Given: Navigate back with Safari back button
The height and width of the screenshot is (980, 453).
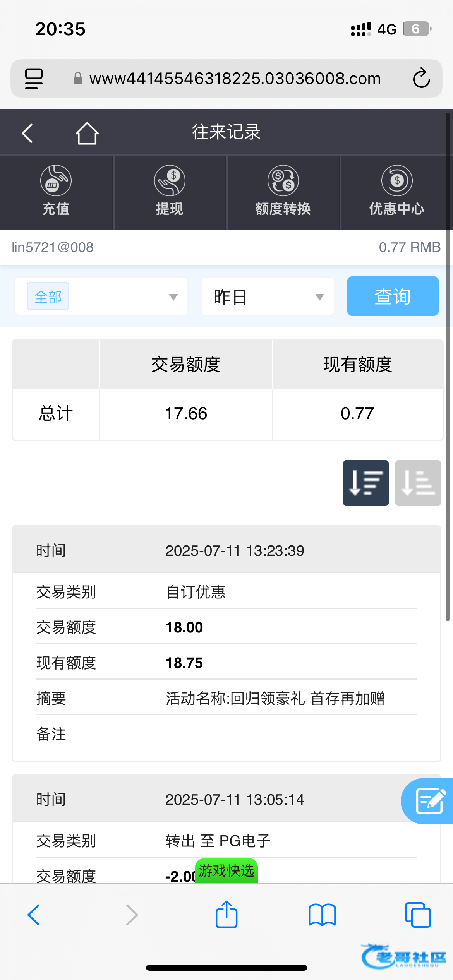Looking at the screenshot, I should tap(34, 915).
